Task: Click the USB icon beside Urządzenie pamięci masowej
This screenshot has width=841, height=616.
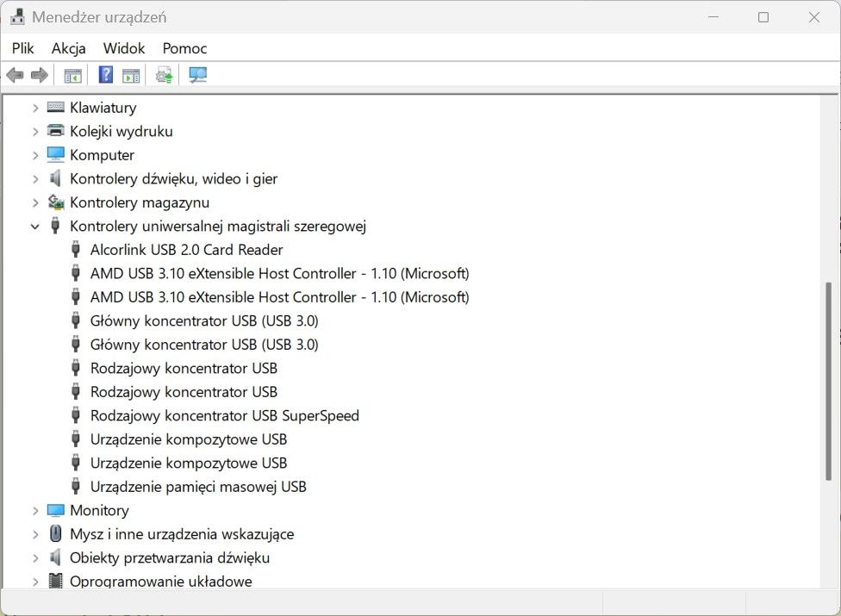Action: coord(76,486)
